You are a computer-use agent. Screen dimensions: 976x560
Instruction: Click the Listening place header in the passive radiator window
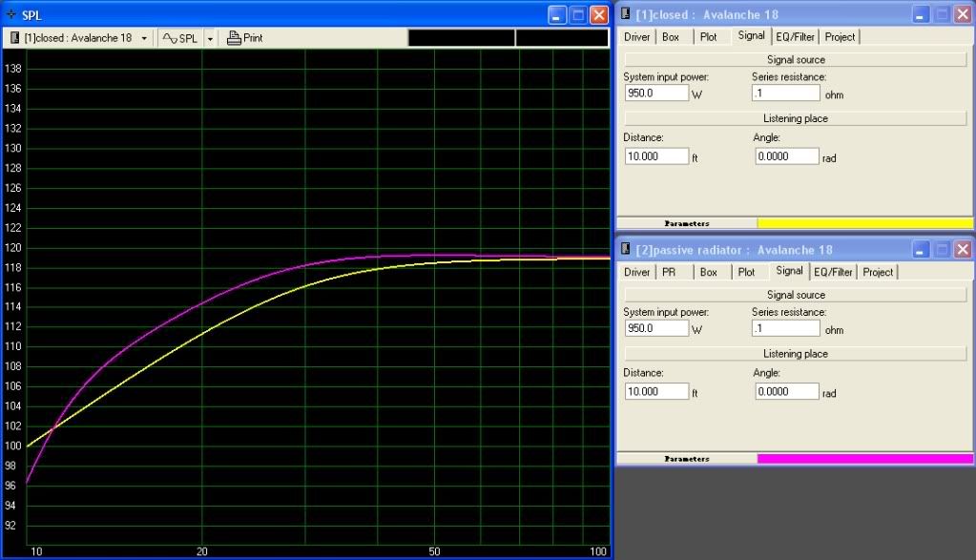pos(796,353)
